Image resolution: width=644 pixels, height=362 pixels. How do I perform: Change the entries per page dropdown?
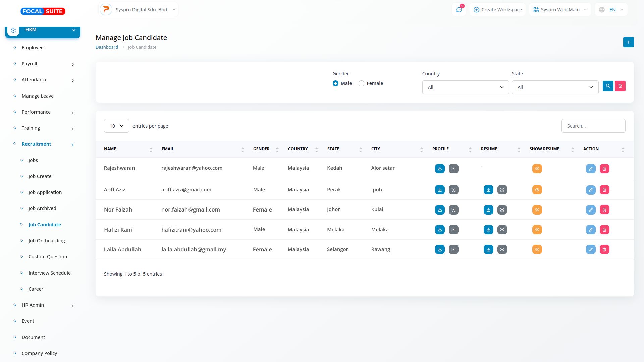click(116, 126)
